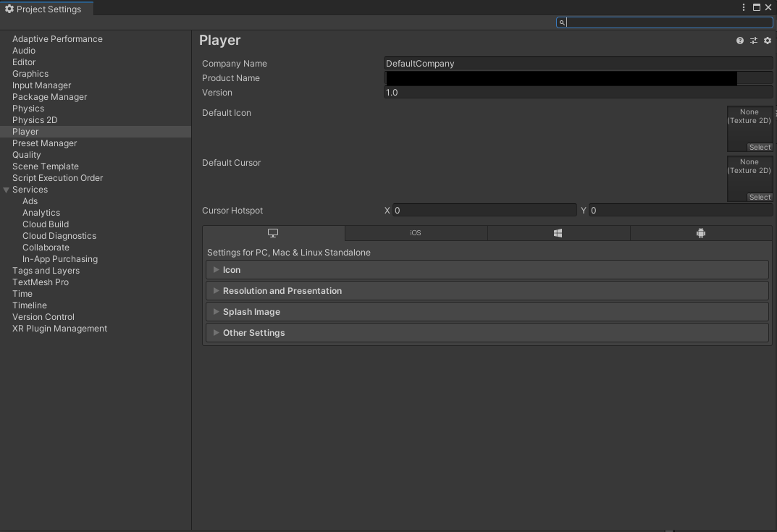The image size is (777, 532).
Task: Click the PC, Mac & Linux Standalone tab
Action: pos(273,232)
